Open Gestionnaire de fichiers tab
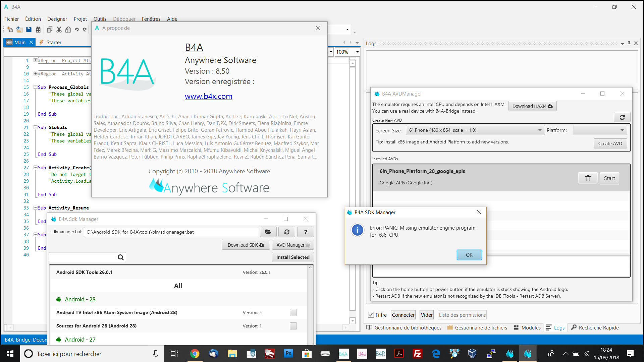This screenshot has width=644, height=362. point(477,327)
